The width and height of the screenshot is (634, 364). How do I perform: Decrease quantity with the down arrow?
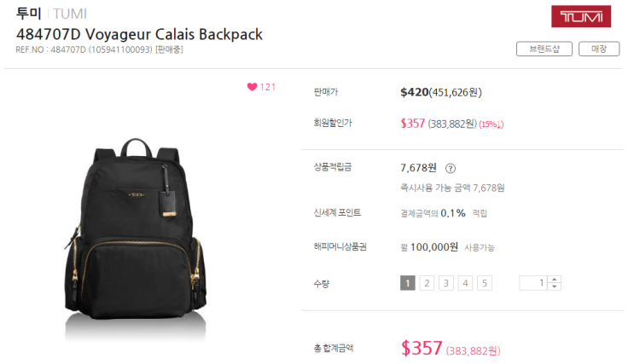click(555, 286)
